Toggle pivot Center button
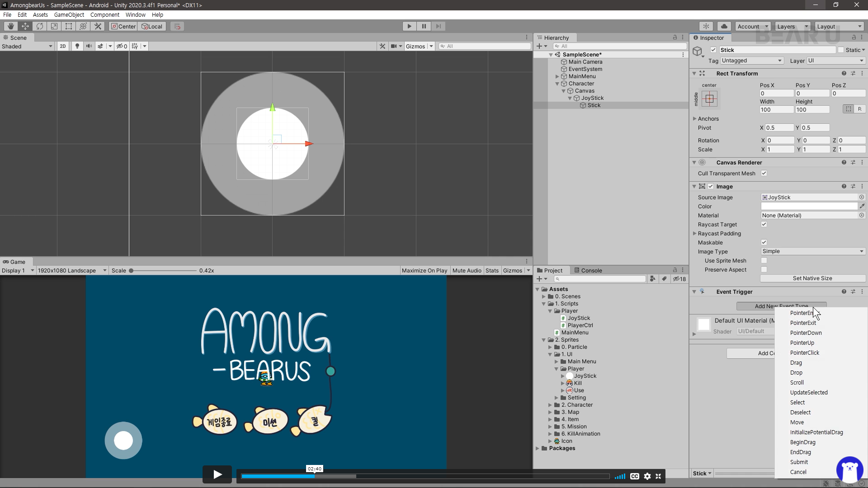868x488 pixels. pyautogui.click(x=123, y=26)
